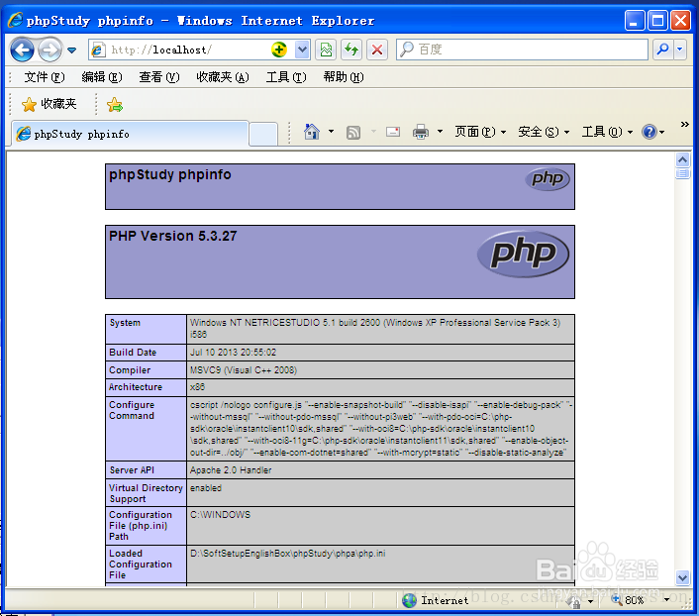Open a new blank tab
Image resolution: width=699 pixels, height=616 pixels.
click(263, 134)
